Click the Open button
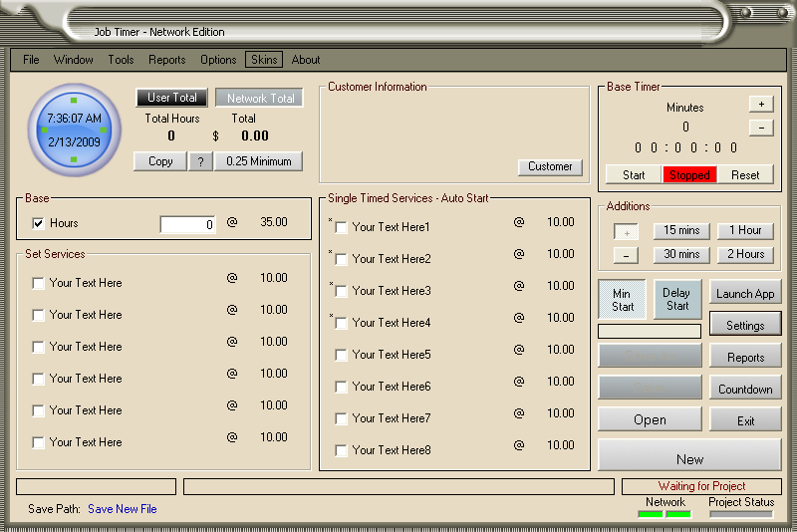Viewport: 797px width, 532px height. pos(650,419)
